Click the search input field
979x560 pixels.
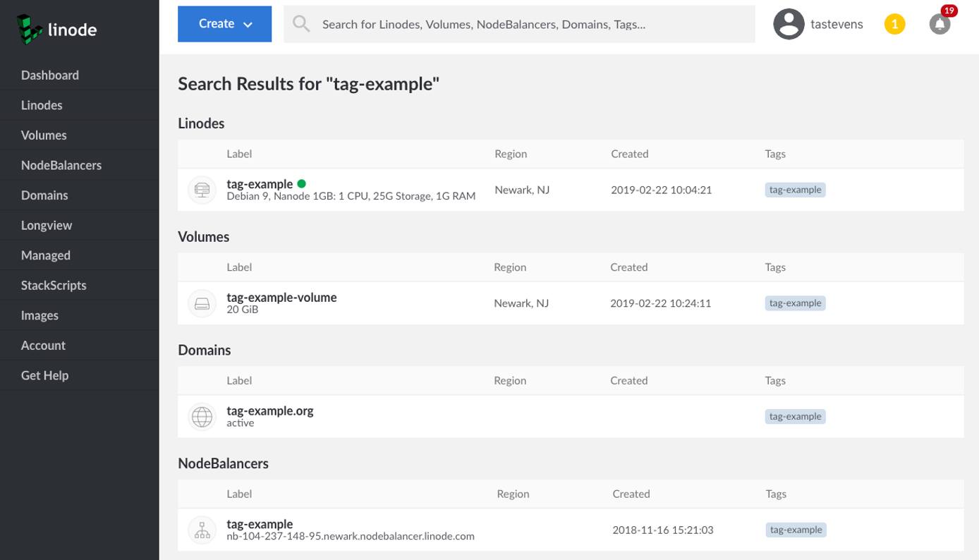(x=494, y=23)
